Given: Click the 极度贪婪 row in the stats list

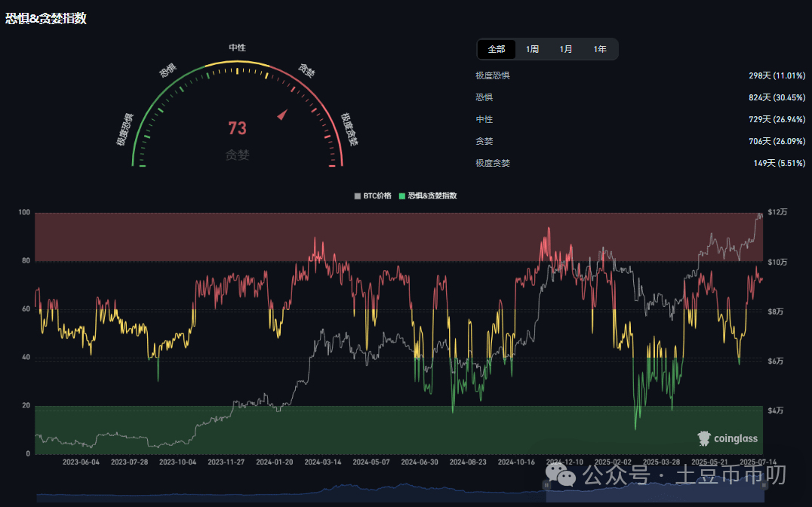Looking at the screenshot, I should (x=641, y=163).
